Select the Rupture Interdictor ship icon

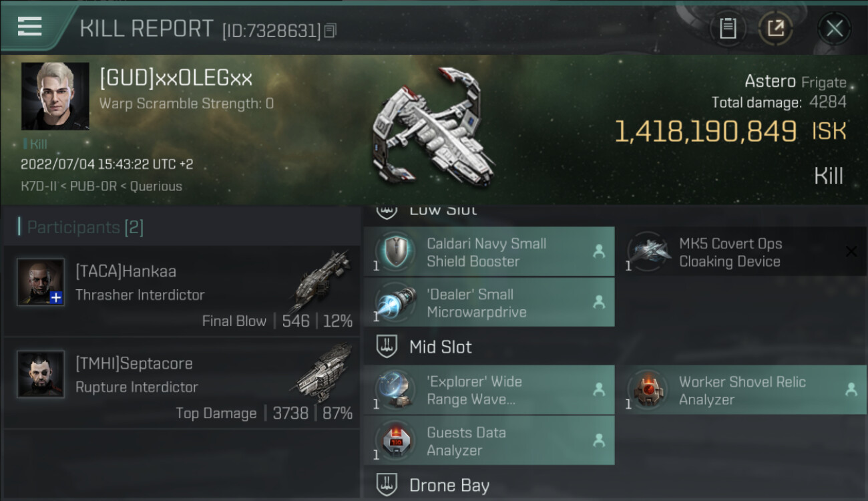322,373
